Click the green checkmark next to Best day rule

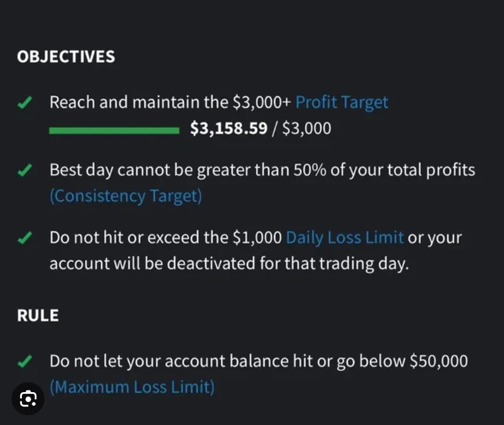(25, 170)
